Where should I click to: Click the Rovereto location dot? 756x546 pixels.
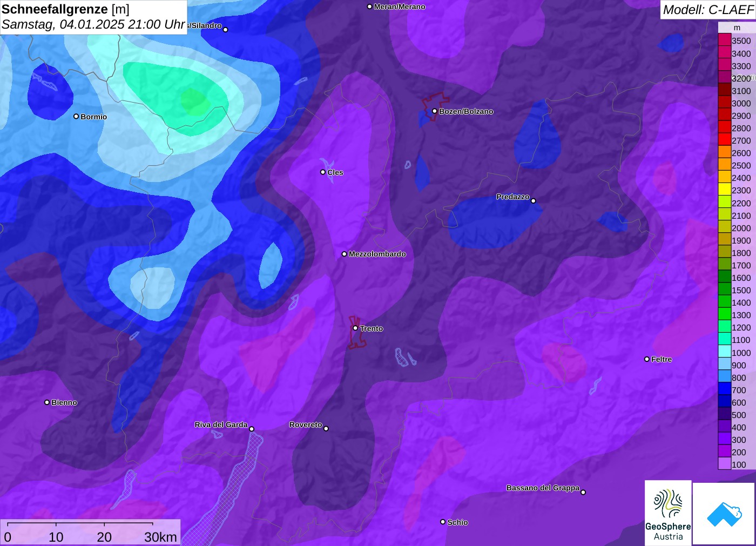(x=326, y=429)
